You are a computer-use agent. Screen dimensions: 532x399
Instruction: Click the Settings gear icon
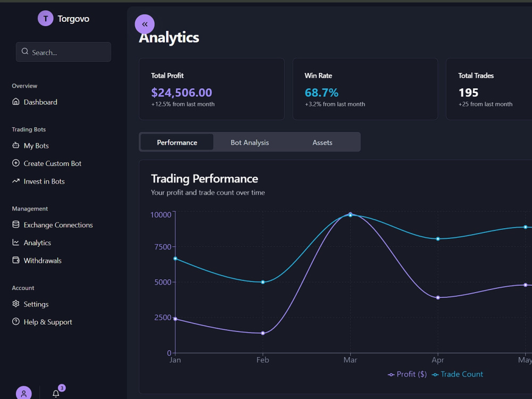pos(15,304)
